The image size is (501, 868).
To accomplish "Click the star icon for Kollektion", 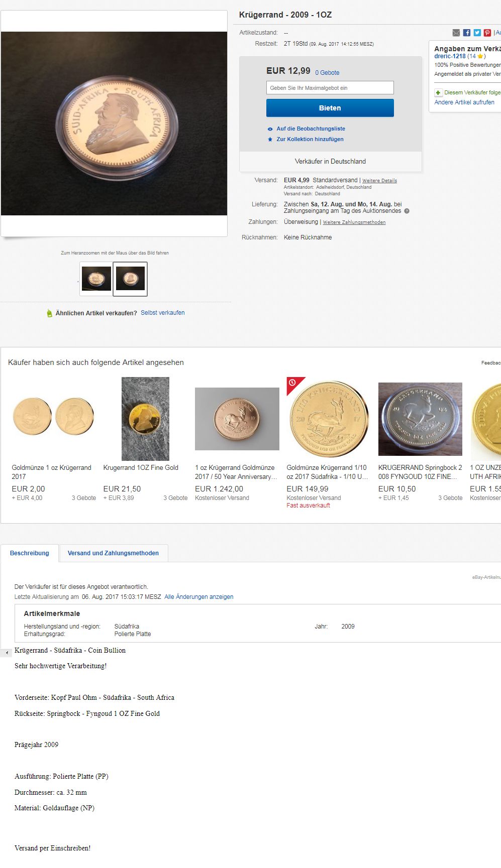I will pos(270,139).
